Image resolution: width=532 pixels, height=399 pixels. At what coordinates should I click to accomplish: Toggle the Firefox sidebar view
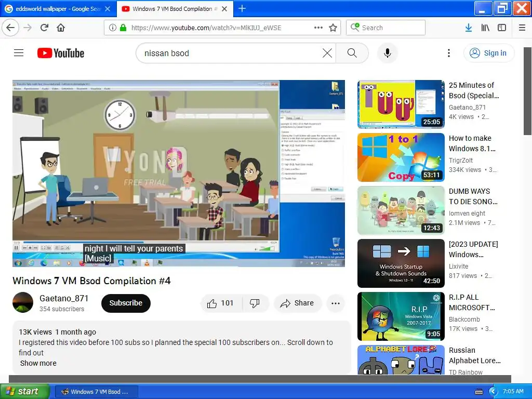(x=502, y=28)
